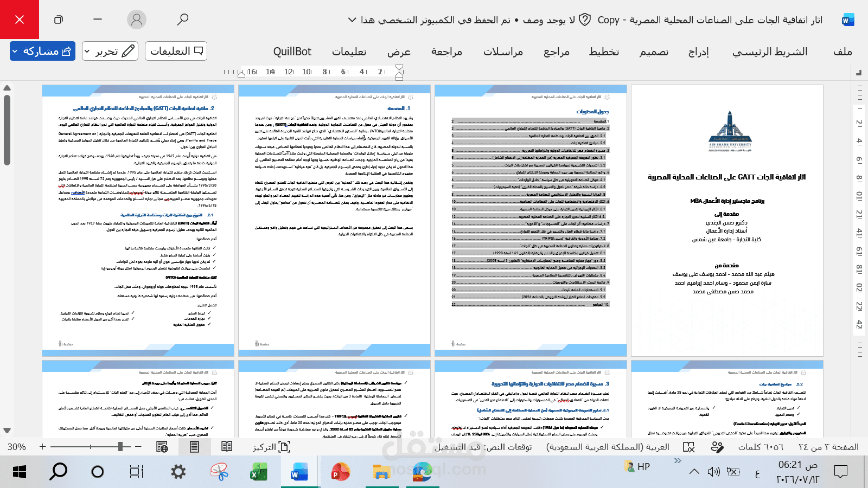Click the zoom out minus icon
The image size is (868, 488).
point(139,447)
